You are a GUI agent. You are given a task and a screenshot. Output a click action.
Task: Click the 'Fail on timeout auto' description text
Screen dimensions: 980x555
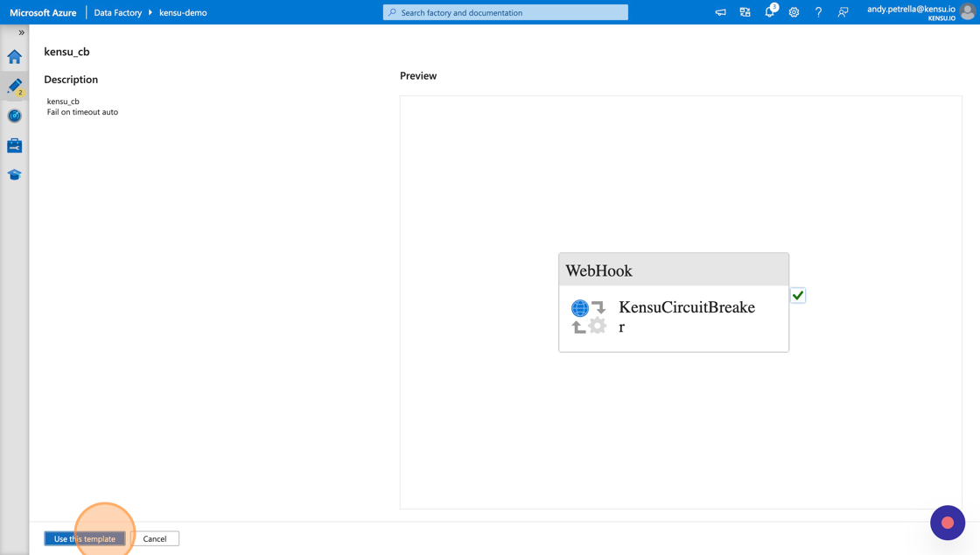[82, 113]
